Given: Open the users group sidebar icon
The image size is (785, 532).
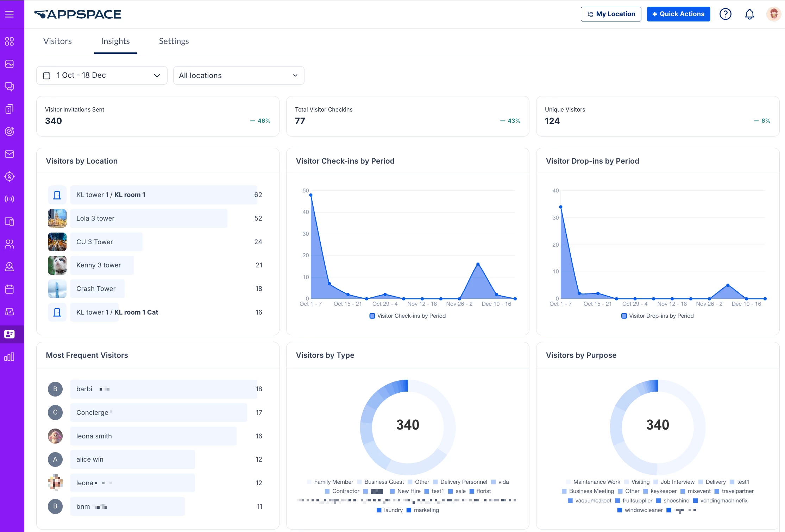Looking at the screenshot, I should (x=10, y=244).
